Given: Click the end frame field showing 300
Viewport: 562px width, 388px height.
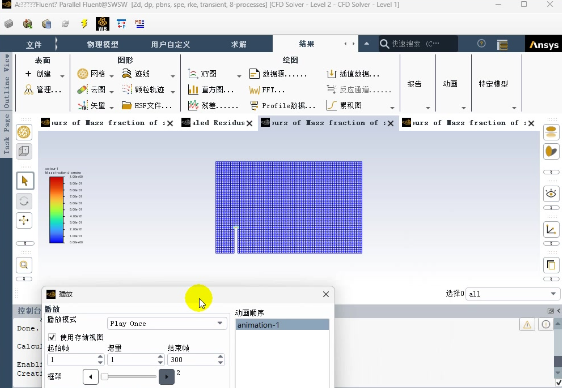Looking at the screenshot, I should (x=196, y=359).
